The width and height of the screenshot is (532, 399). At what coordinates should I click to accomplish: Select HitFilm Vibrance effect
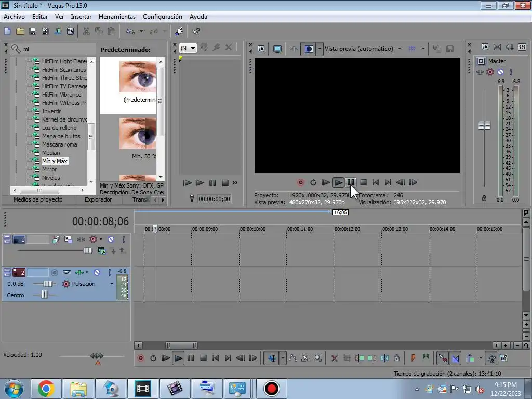pyautogui.click(x=61, y=95)
